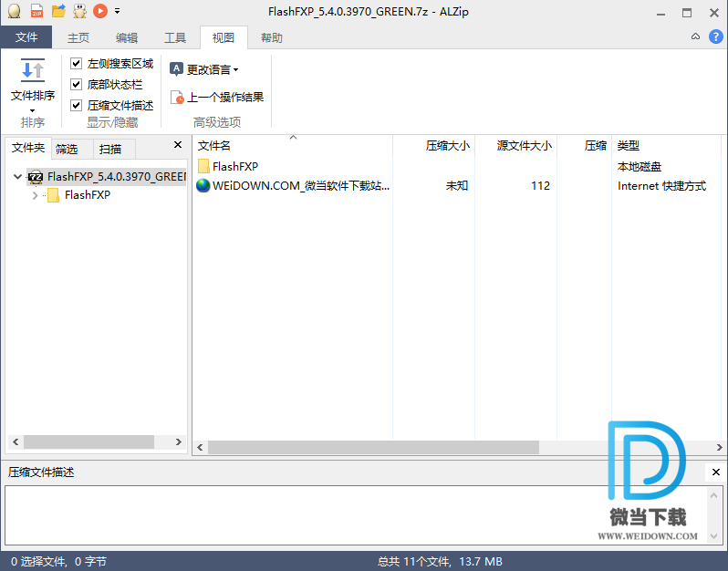
Task: Open the quick-access toolbar customize arrow
Action: 117,11
